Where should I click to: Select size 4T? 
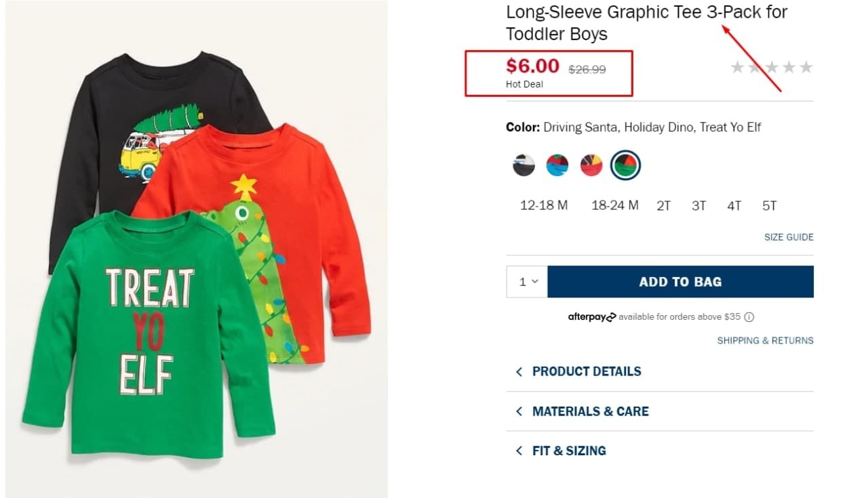[734, 206]
